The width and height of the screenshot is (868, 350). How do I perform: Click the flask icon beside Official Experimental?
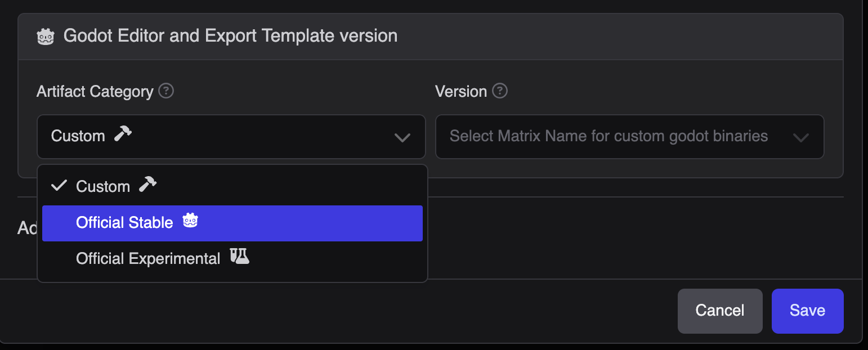coord(239,257)
